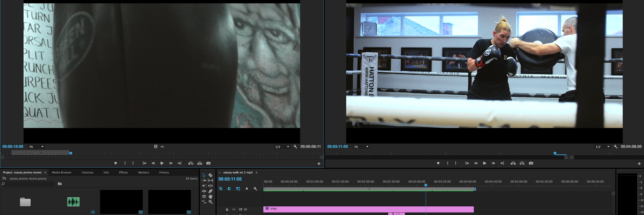Create a new bin in Project panel
The width and height of the screenshot is (644, 215).
pyautogui.click(x=60, y=184)
